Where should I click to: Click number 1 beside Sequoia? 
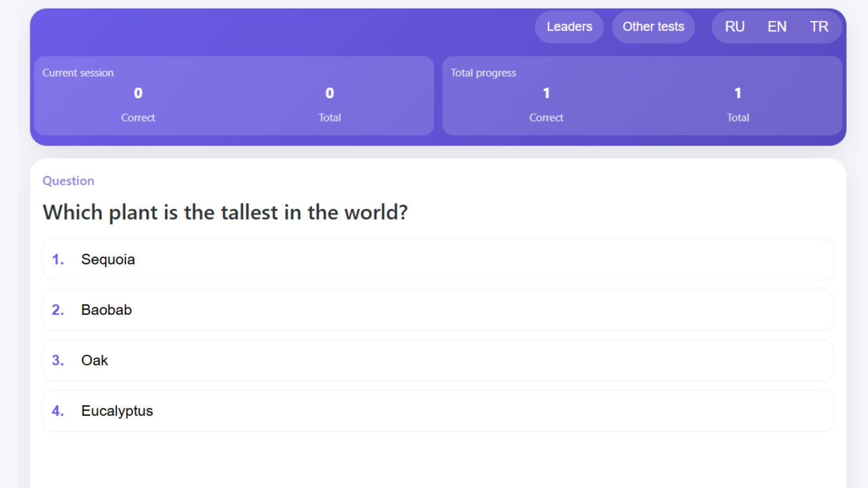57,259
